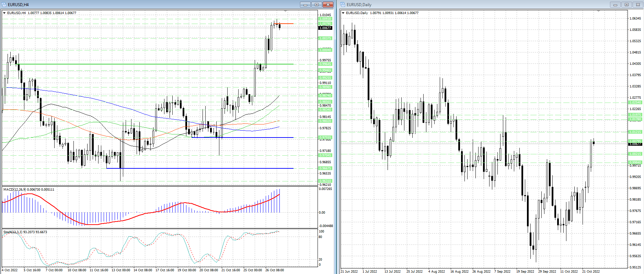Close the EURUSD,H4 chart window

coord(328,4)
